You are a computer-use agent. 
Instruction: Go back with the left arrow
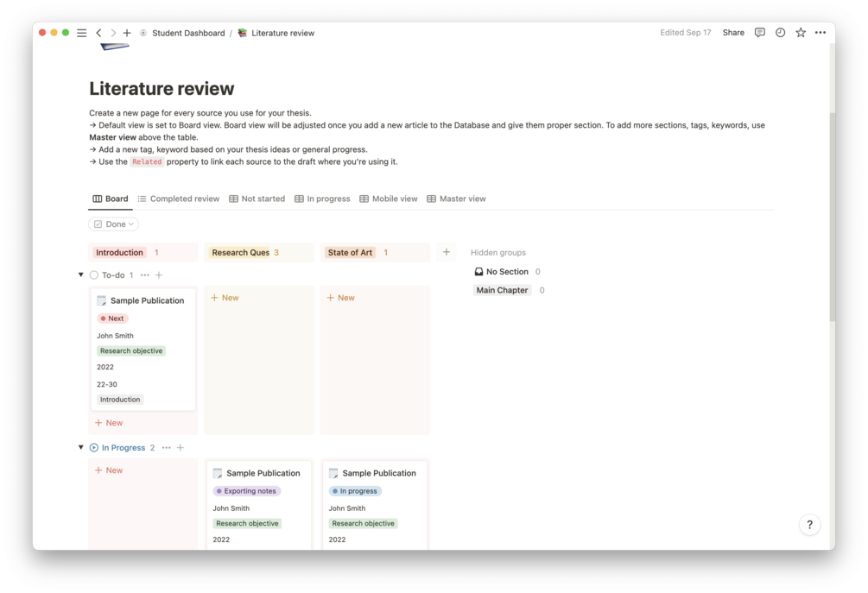(99, 33)
